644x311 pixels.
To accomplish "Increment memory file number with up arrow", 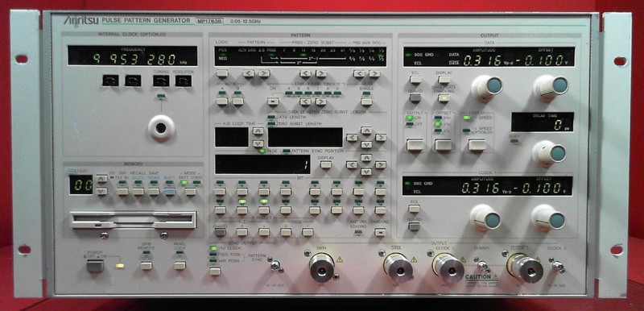I will [101, 178].
